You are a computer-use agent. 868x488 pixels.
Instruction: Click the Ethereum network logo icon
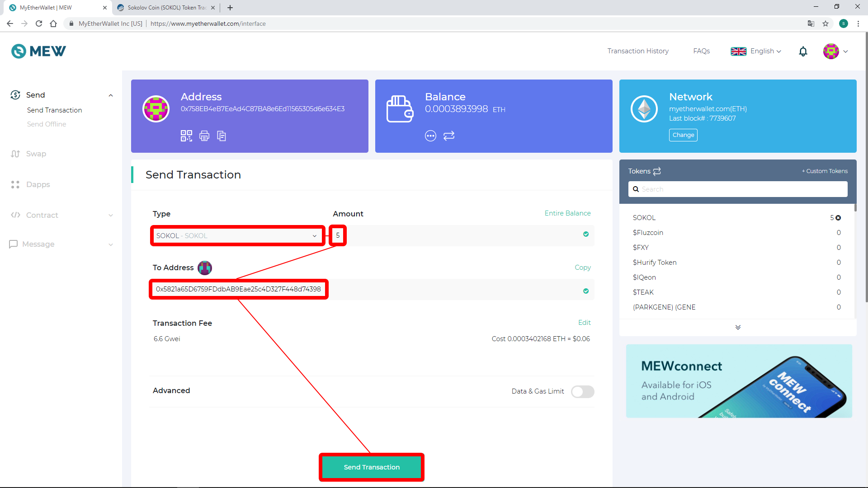click(644, 109)
